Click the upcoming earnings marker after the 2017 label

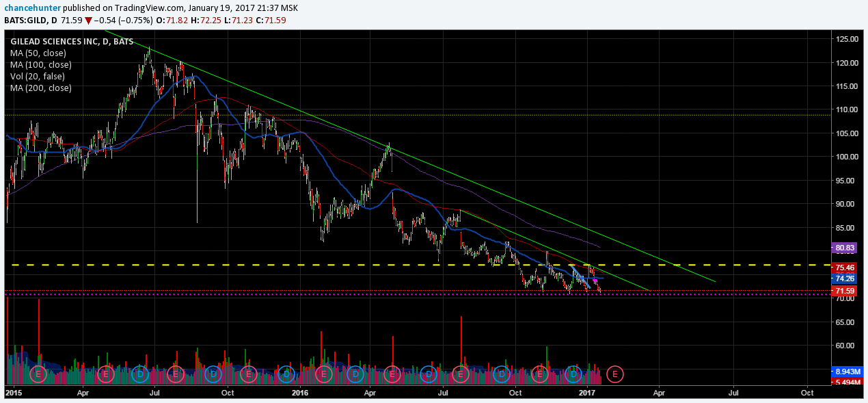point(615,374)
